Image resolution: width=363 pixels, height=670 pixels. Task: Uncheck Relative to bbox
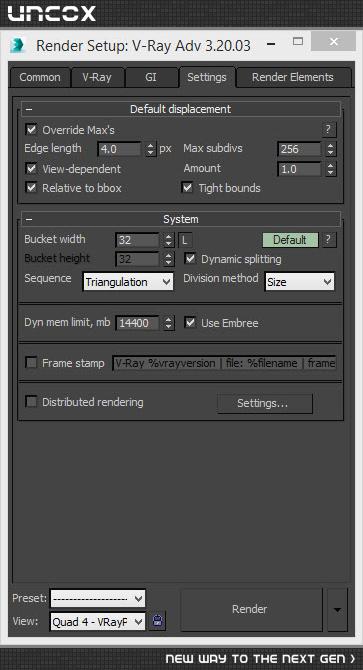pyautogui.click(x=31, y=188)
